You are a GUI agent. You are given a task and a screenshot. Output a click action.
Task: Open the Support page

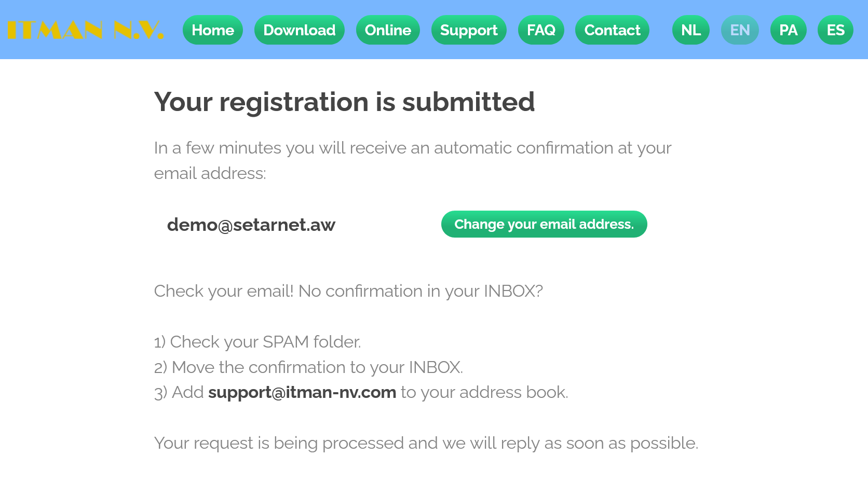(x=469, y=30)
